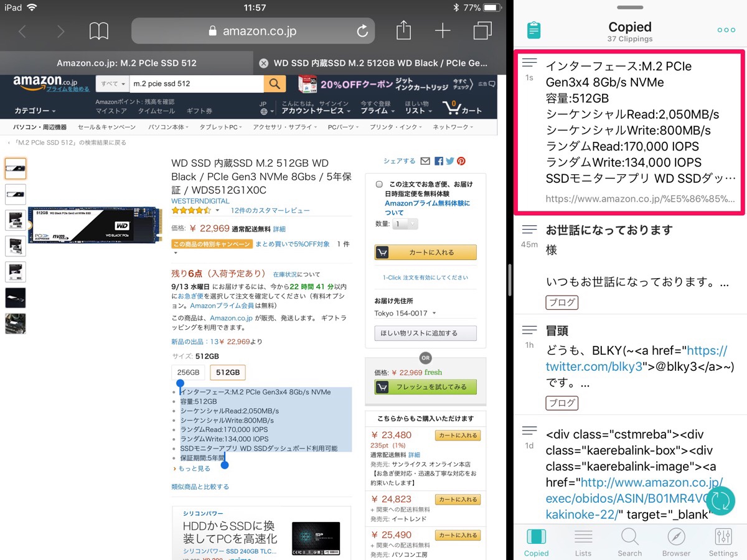747x560 pixels.
Task: Open the Amazon カート cart
Action: tap(463, 108)
